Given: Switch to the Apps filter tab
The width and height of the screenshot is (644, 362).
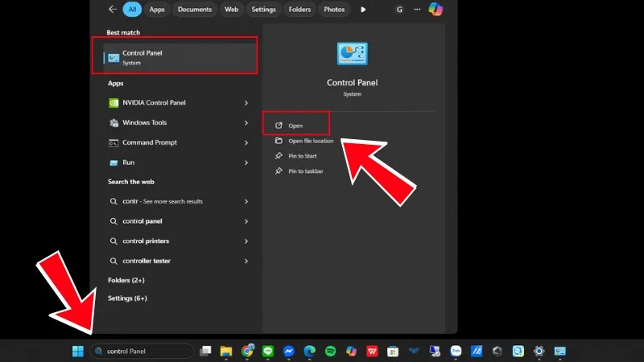Looking at the screenshot, I should pos(157,10).
